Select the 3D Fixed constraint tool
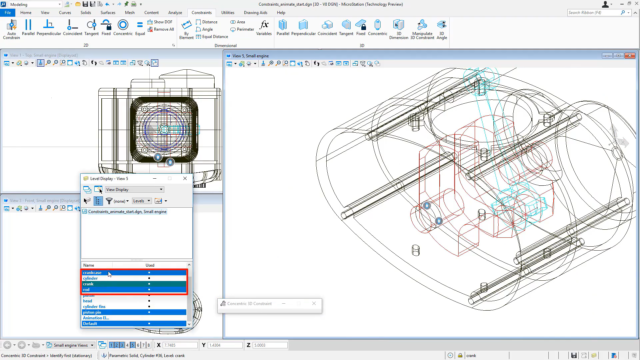640x360 pixels. click(x=361, y=28)
